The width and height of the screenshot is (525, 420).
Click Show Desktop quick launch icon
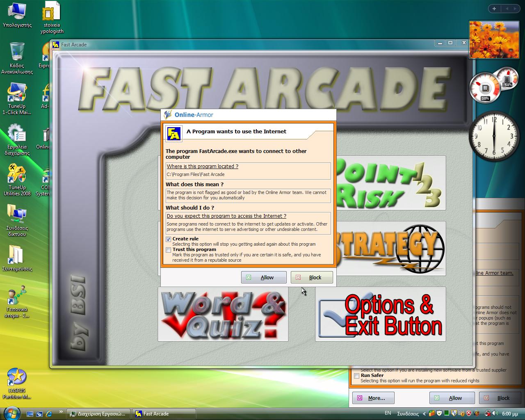[30, 414]
